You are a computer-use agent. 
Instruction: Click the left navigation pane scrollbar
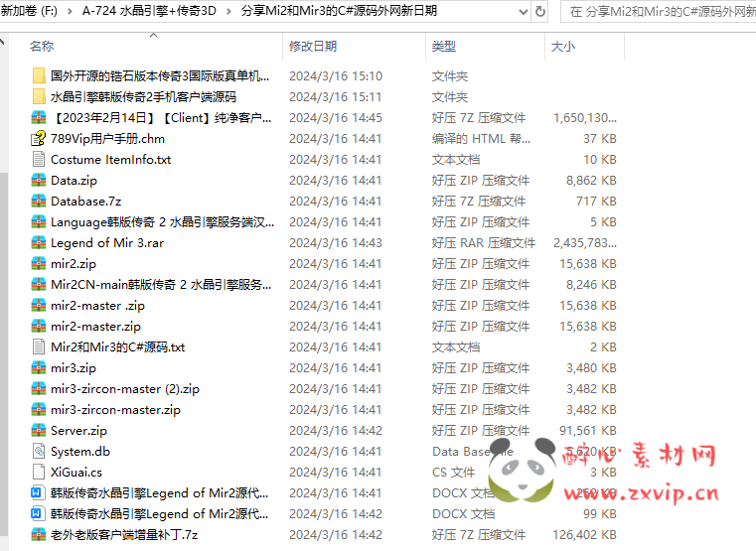point(4,354)
